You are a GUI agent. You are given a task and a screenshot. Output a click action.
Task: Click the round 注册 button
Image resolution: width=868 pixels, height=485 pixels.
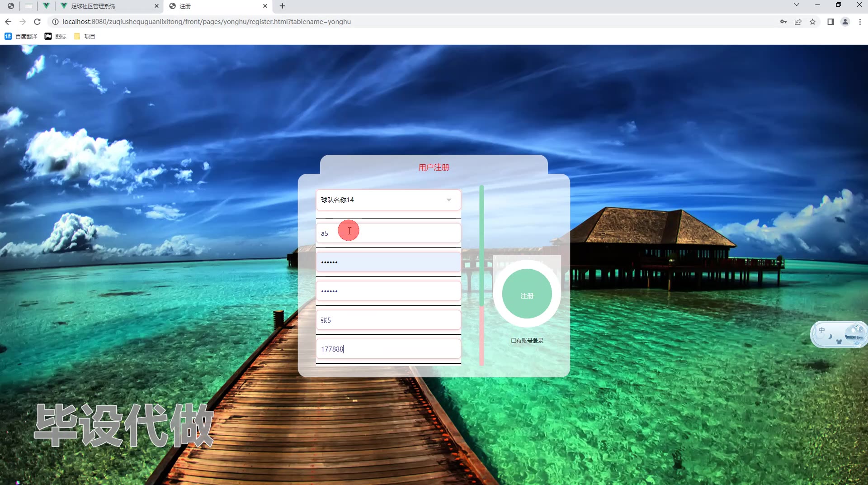click(527, 294)
